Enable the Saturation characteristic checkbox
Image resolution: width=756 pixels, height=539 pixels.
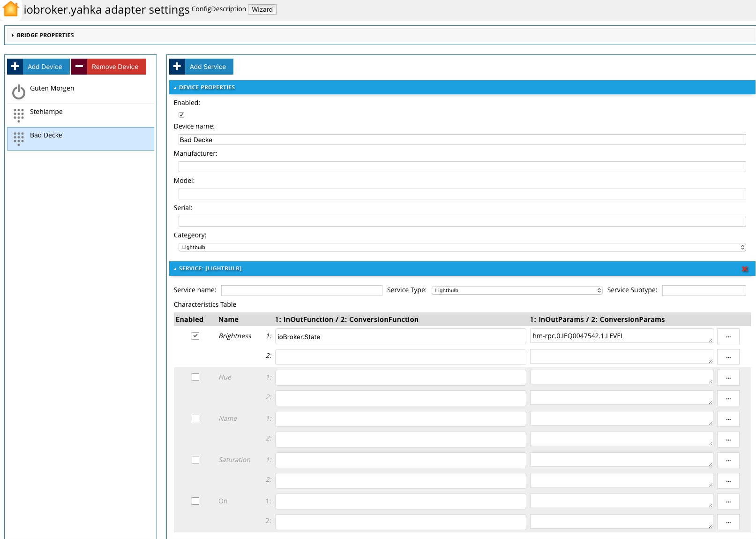coord(195,460)
